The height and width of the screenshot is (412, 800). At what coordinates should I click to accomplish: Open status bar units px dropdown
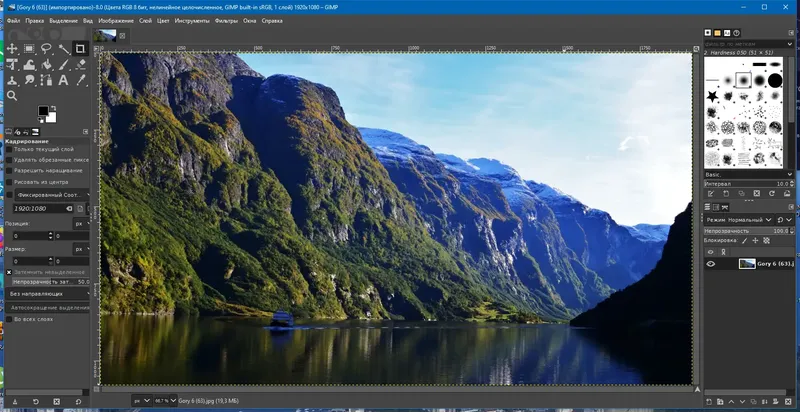[x=141, y=401]
